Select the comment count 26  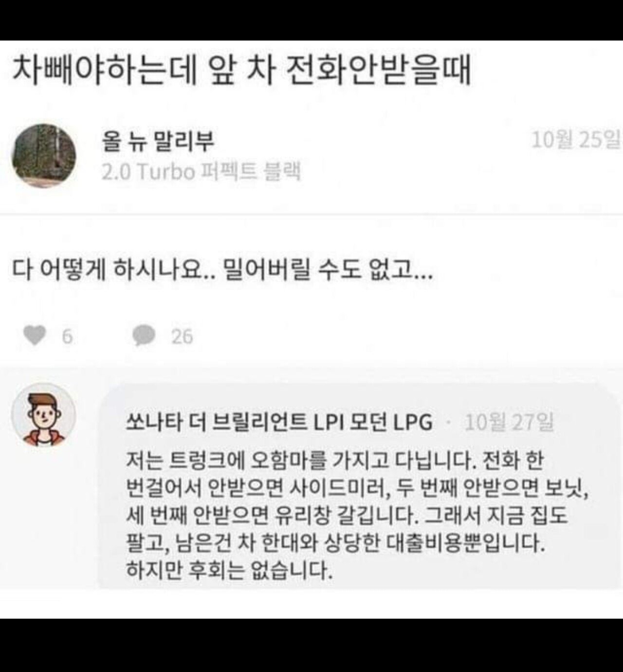(x=182, y=336)
